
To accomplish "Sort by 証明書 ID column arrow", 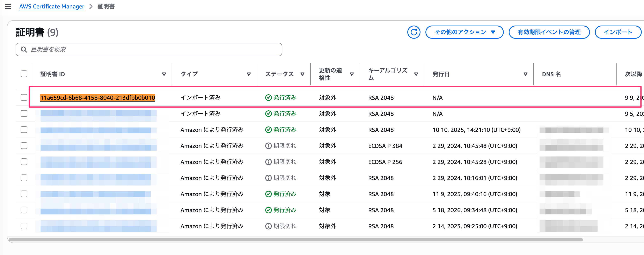I will [x=164, y=74].
